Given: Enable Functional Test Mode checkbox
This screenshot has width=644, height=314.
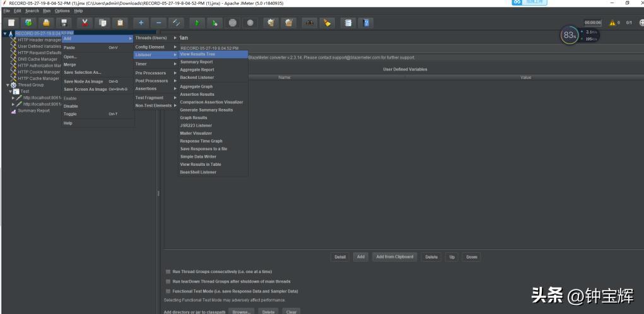Looking at the screenshot, I should pyautogui.click(x=168, y=291).
